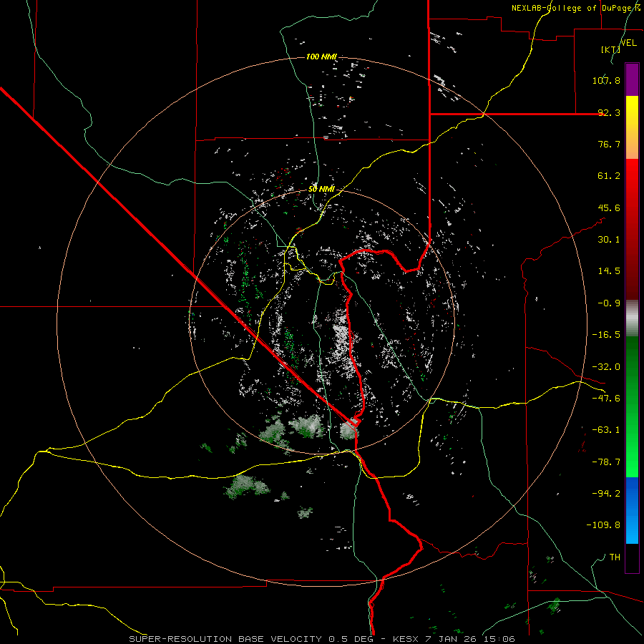Image resolution: width=644 pixels, height=644 pixels.
Task: Click the gray near-zero segment of color bar
Action: pos(632,318)
